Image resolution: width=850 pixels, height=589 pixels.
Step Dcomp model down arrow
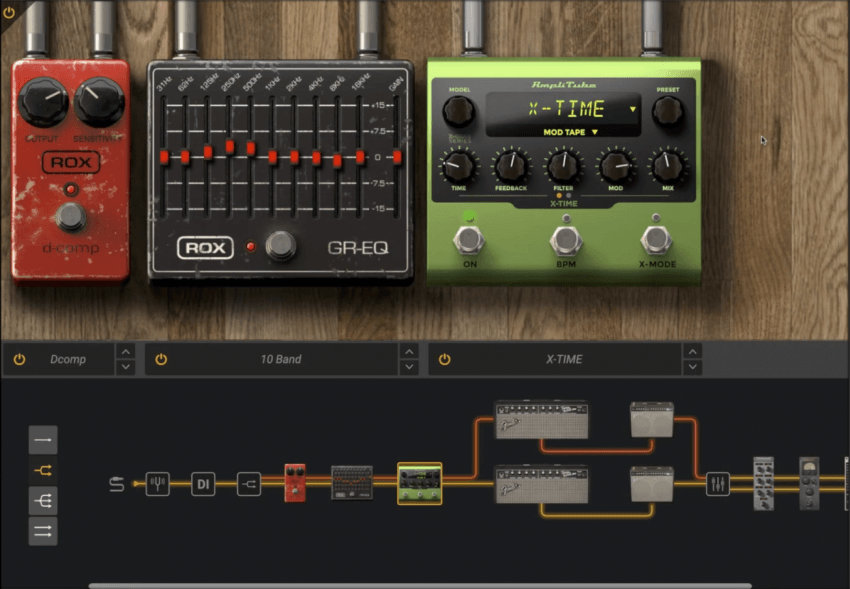pos(125,367)
